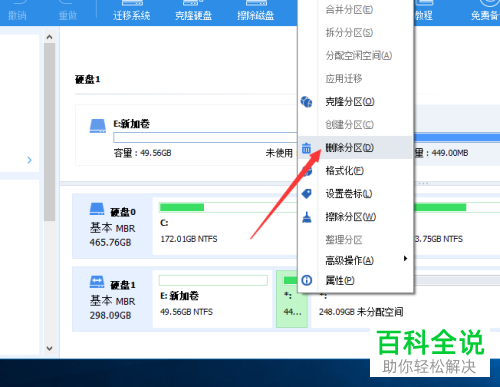The height and width of the screenshot is (387, 500).
Task: Click the 迁移系统 toolbar button
Action: click(131, 11)
